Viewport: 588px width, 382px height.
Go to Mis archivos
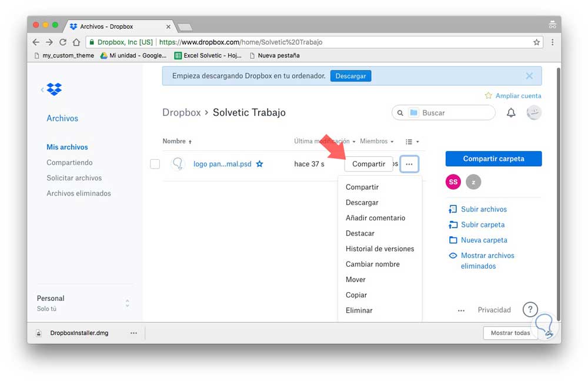(67, 147)
